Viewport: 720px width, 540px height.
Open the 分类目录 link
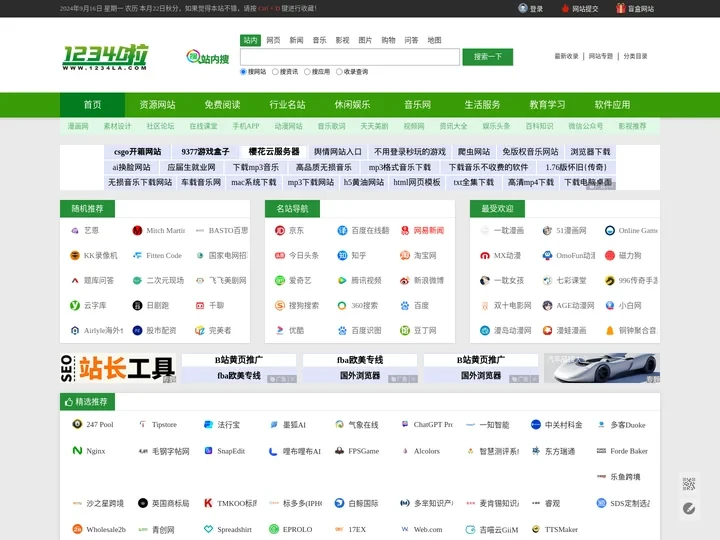(x=636, y=56)
